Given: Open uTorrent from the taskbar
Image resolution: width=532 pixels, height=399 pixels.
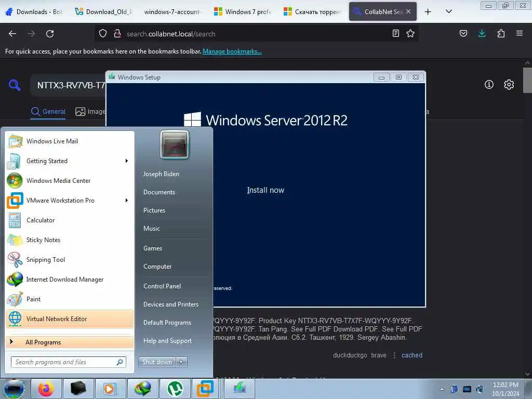Looking at the screenshot, I should click(175, 389).
